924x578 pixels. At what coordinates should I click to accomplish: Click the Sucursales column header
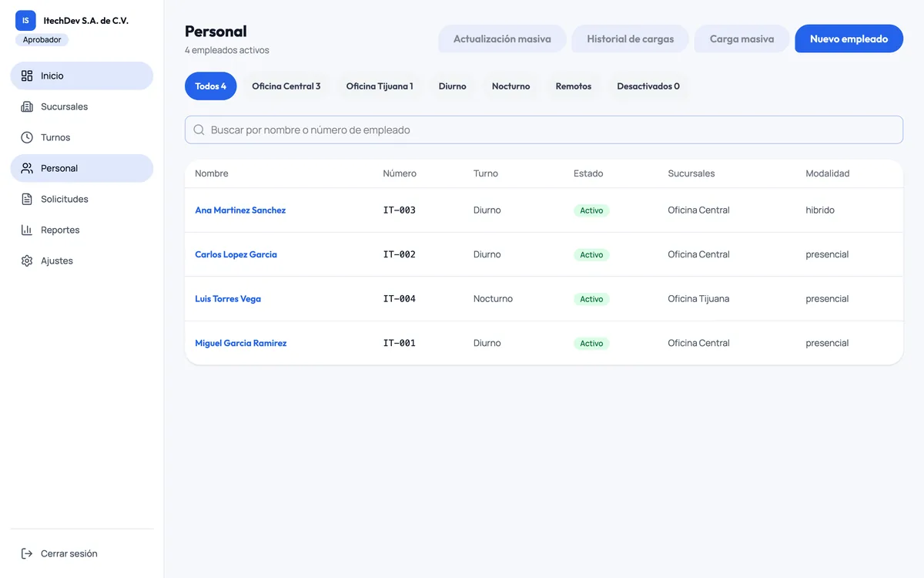click(x=691, y=173)
